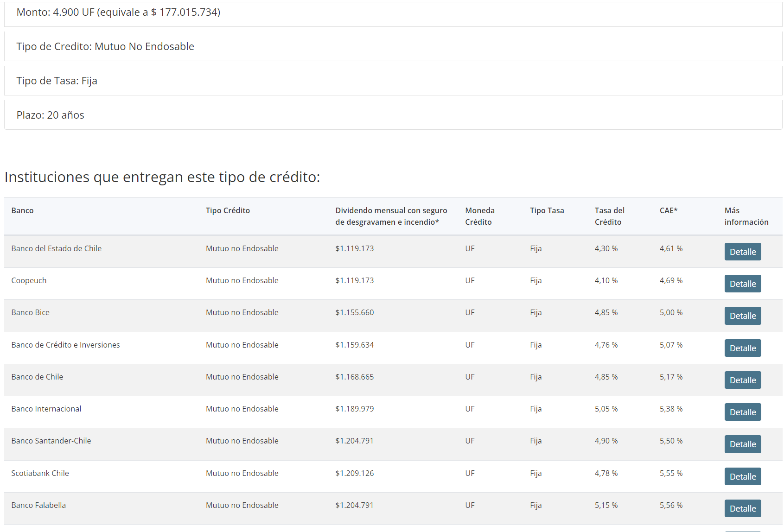The height and width of the screenshot is (532, 784).
Task: Select Scotiabank Chile bank name
Action: tap(40, 473)
